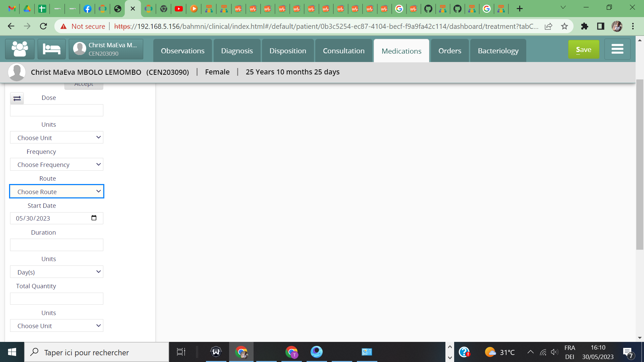Click the Total Quantity input field
The image size is (644, 362).
pos(57,299)
